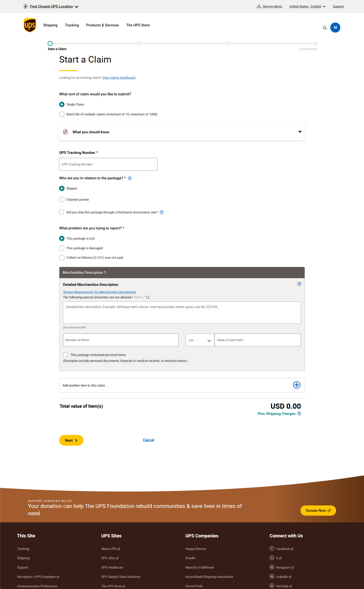Click plus icon to add another item

(297, 385)
